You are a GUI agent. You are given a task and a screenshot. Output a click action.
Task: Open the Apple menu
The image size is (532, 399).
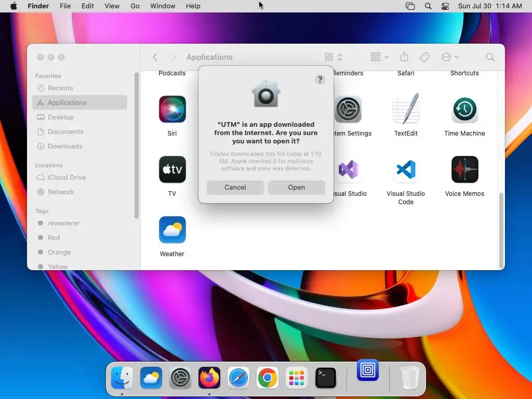[x=14, y=6]
